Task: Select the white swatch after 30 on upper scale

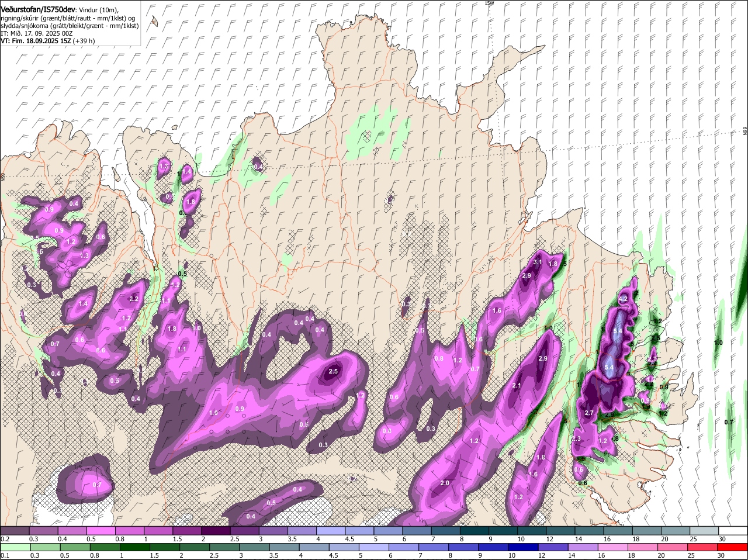Action: click(733, 531)
